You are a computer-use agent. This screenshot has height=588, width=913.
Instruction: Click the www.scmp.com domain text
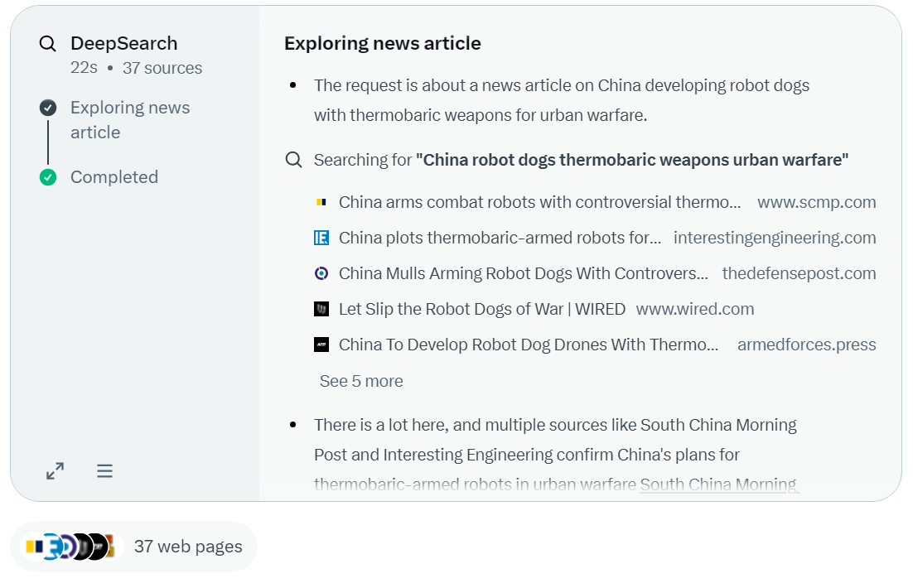816,202
